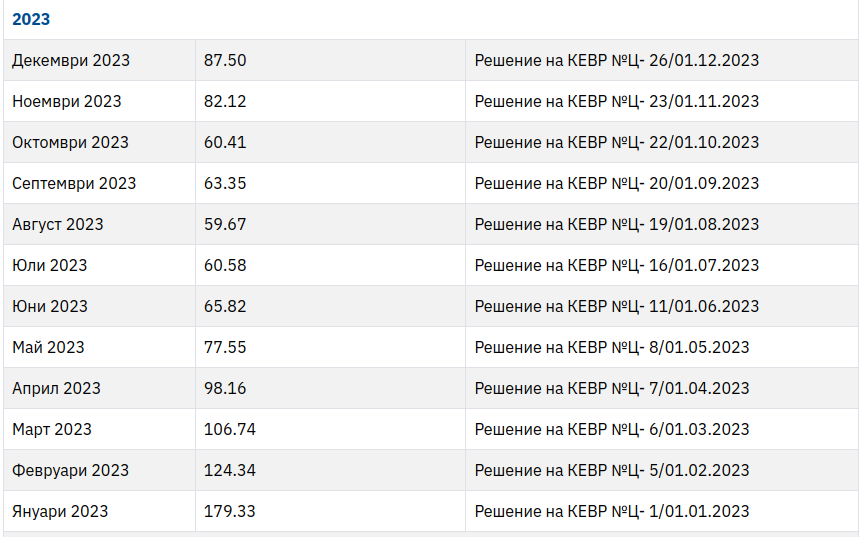Open Решение на КЕВР №Ц- 19/01.08.2023

click(x=616, y=224)
